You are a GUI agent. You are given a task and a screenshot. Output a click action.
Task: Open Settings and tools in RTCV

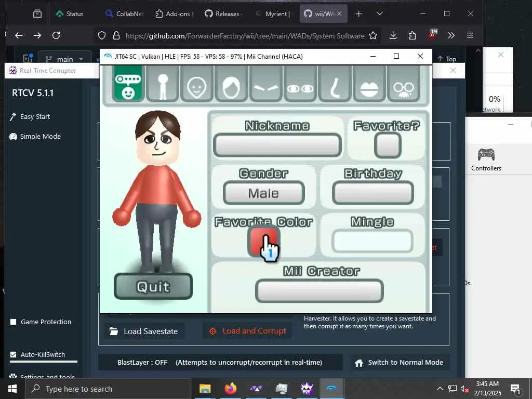pos(43,377)
